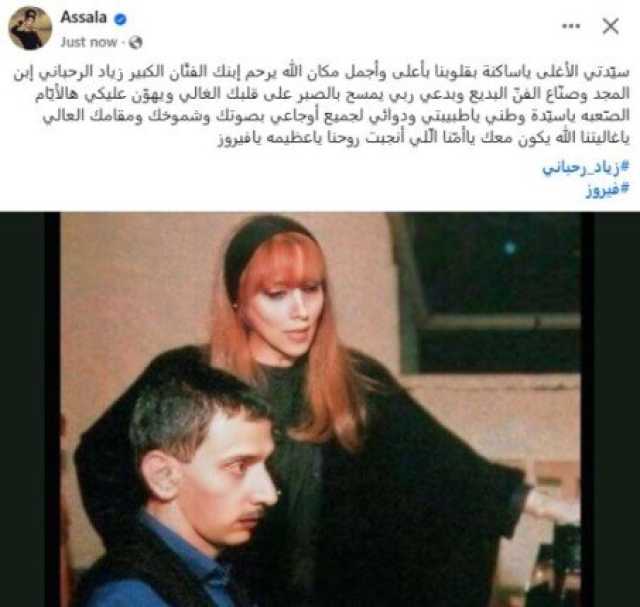
Task: Close the post with the X icon
Action: [611, 26]
